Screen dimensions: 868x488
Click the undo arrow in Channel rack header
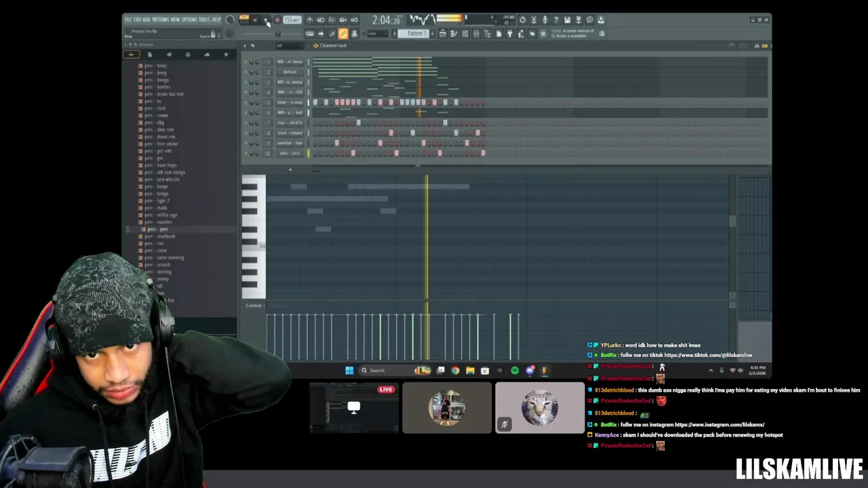(252, 45)
